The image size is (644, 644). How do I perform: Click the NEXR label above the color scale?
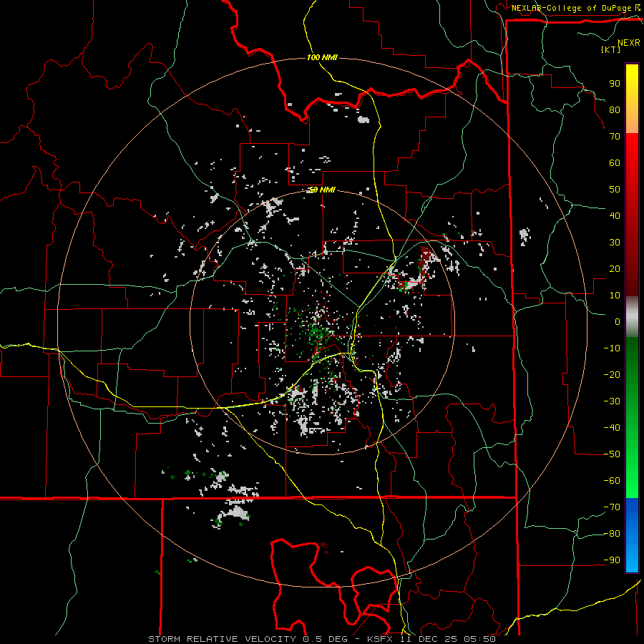pos(628,43)
